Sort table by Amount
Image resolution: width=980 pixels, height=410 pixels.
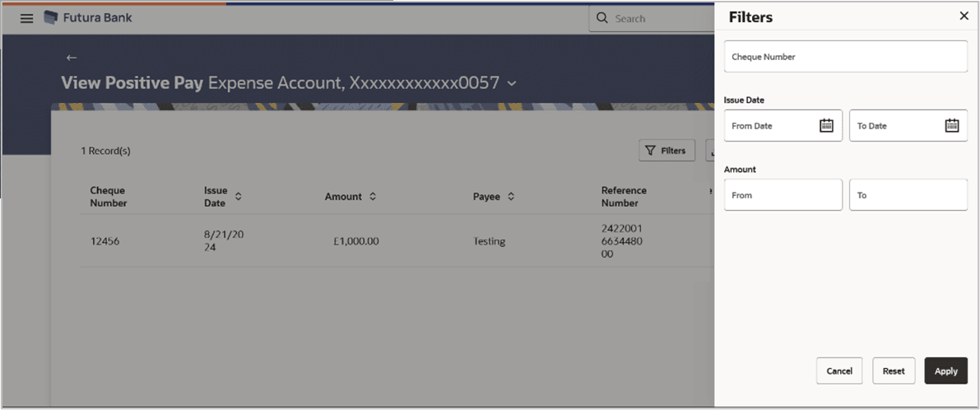373,196
